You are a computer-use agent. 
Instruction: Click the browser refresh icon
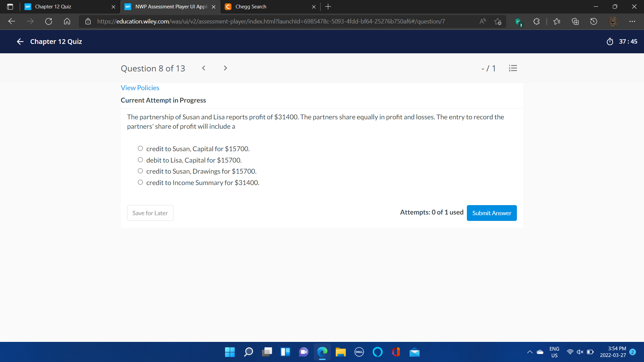[x=49, y=21]
